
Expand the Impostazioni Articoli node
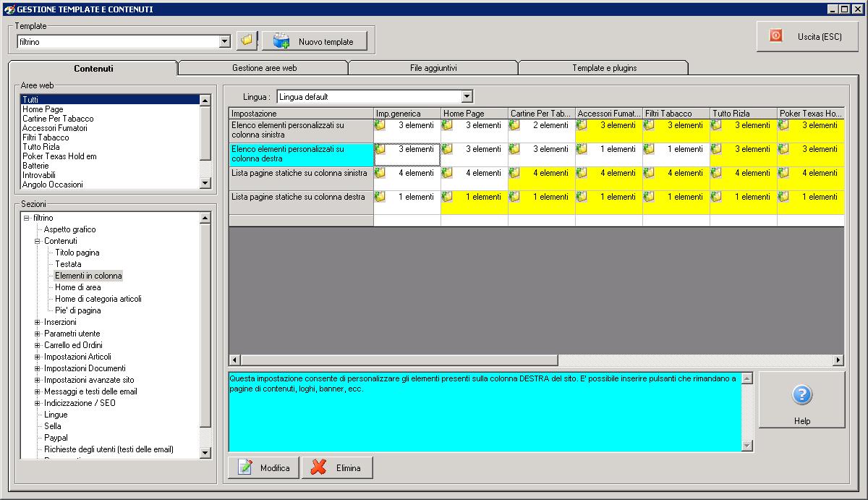point(38,357)
